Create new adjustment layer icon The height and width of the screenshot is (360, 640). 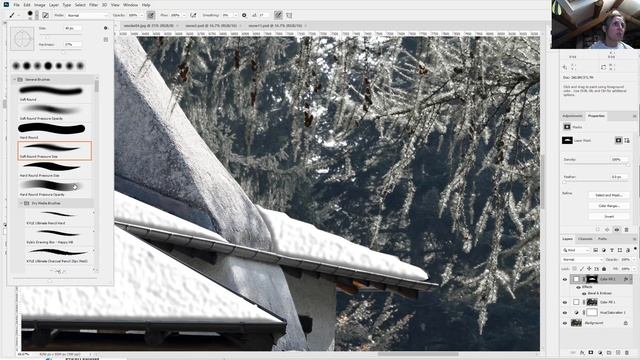[600, 352]
